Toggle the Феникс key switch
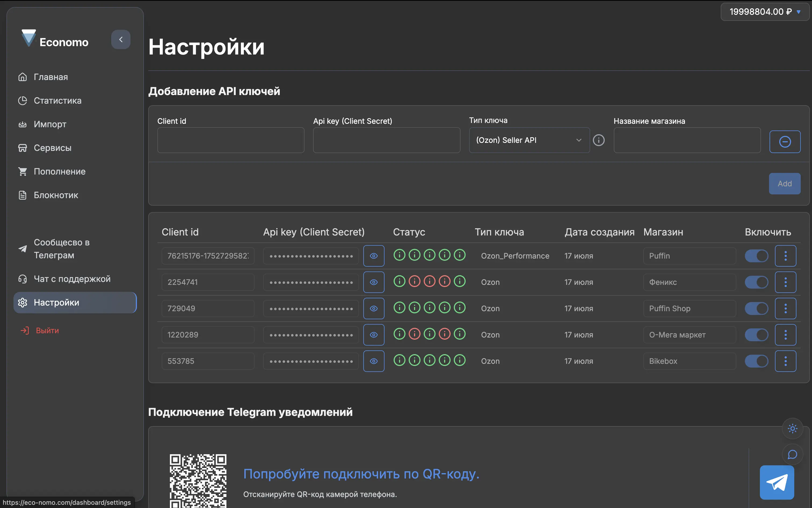Screen dimensions: 812x508 point(756,282)
